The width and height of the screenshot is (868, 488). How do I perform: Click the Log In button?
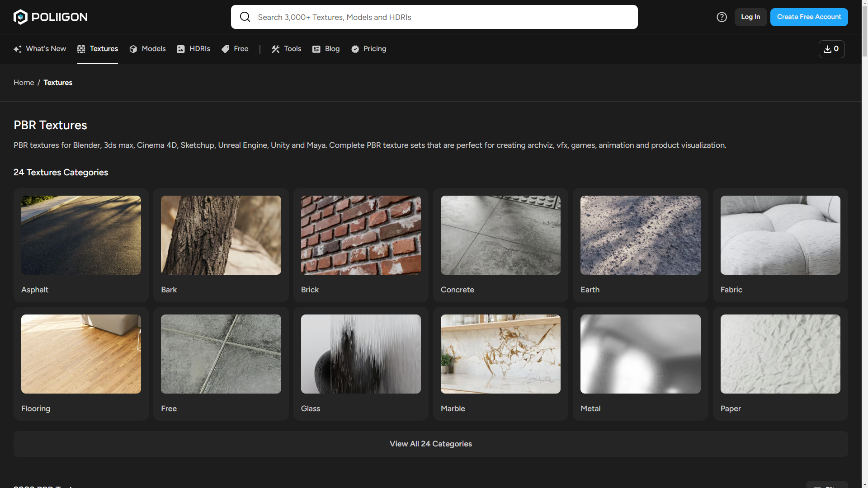click(750, 17)
